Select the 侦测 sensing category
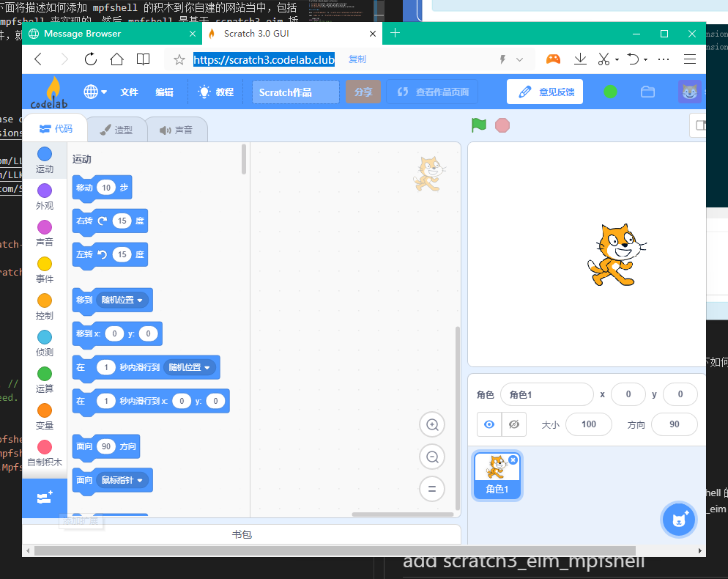Screen dimensions: 728x579 coord(45,344)
